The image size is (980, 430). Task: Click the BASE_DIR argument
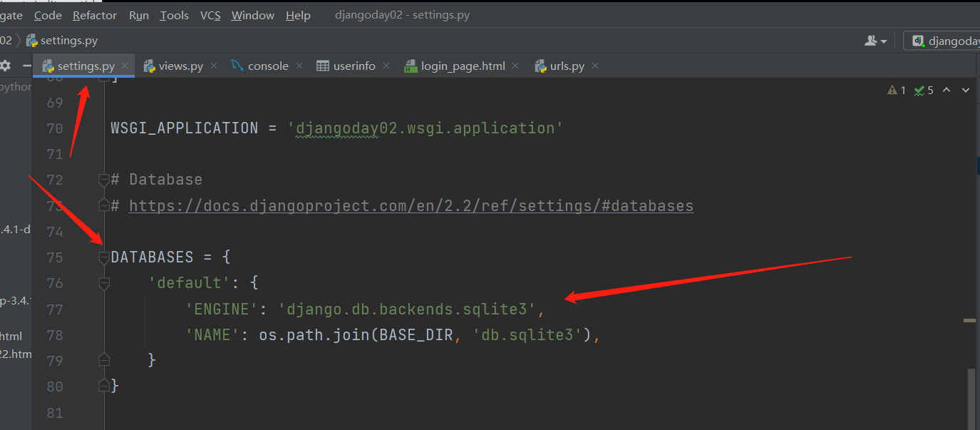point(416,334)
